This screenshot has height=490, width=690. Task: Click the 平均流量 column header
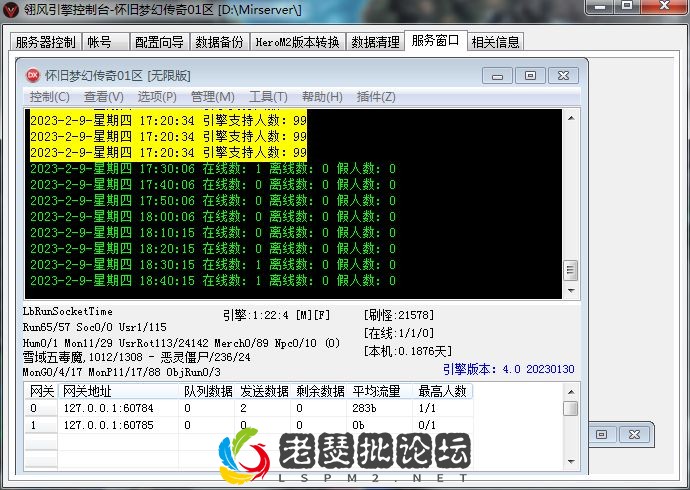click(380, 391)
